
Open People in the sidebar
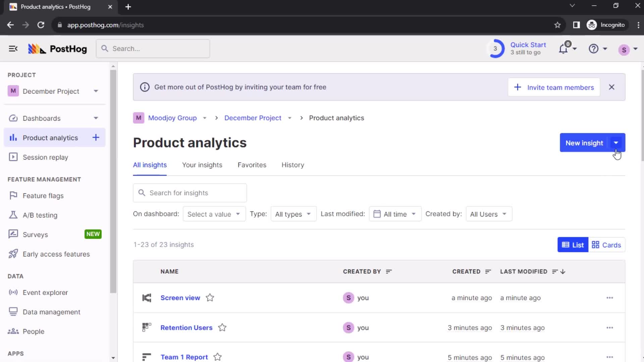pos(54,331)
